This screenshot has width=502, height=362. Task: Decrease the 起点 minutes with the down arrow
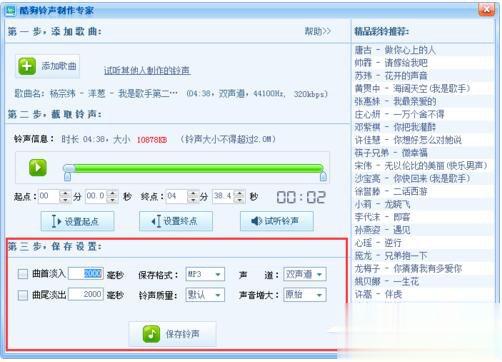65,200
